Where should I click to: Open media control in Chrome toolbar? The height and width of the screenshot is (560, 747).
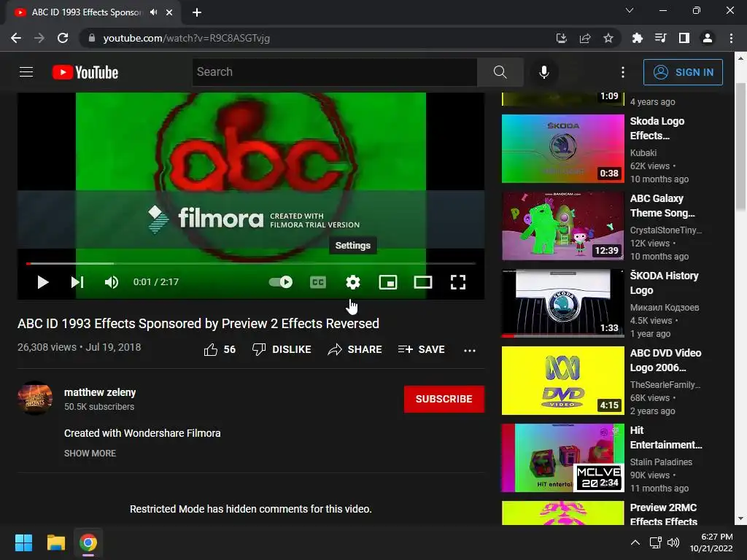point(661,38)
